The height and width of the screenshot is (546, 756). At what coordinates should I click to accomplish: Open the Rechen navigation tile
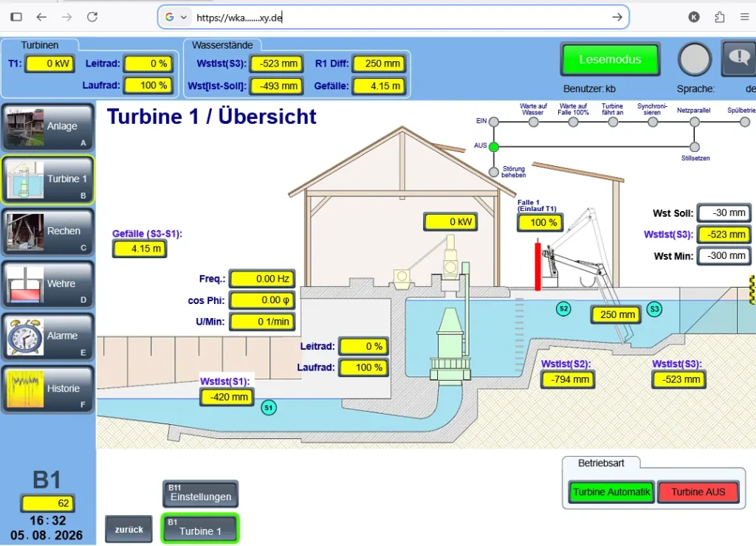click(x=48, y=232)
